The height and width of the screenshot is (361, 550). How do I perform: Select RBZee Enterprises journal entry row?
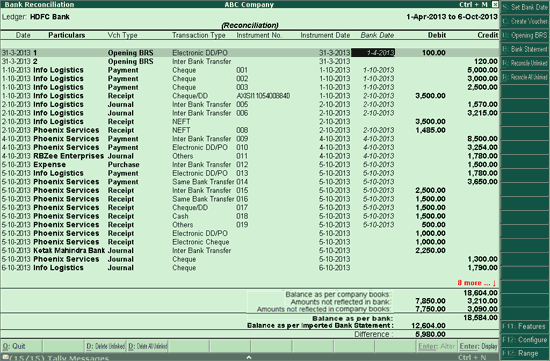click(x=250, y=156)
